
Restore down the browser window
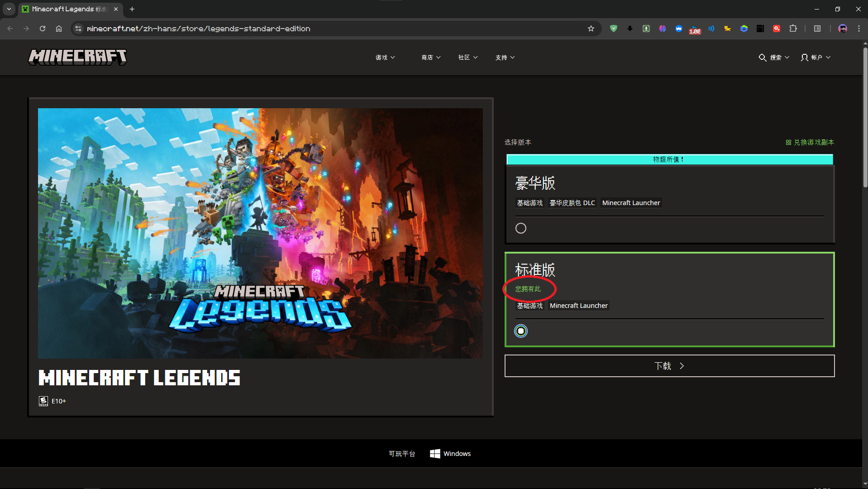coord(838,9)
